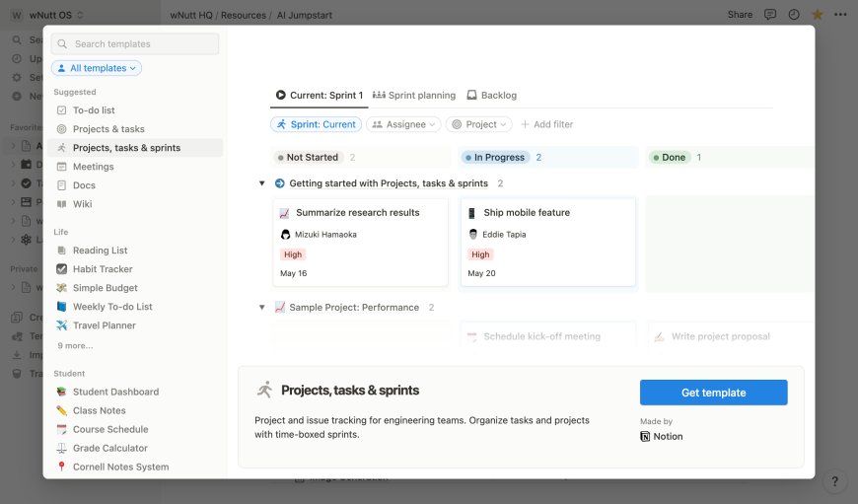Open the Assignee filter dropdown
Screen dimensions: 858x504
coord(403,124)
